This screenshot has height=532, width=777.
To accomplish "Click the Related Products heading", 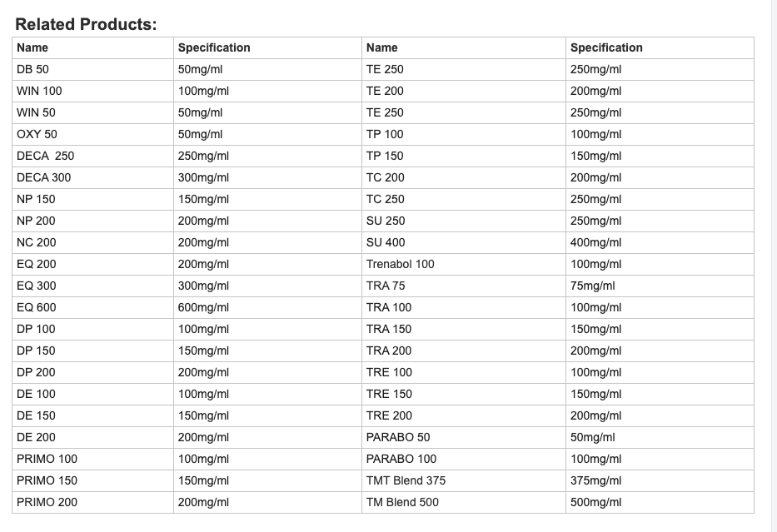I will point(86,24).
